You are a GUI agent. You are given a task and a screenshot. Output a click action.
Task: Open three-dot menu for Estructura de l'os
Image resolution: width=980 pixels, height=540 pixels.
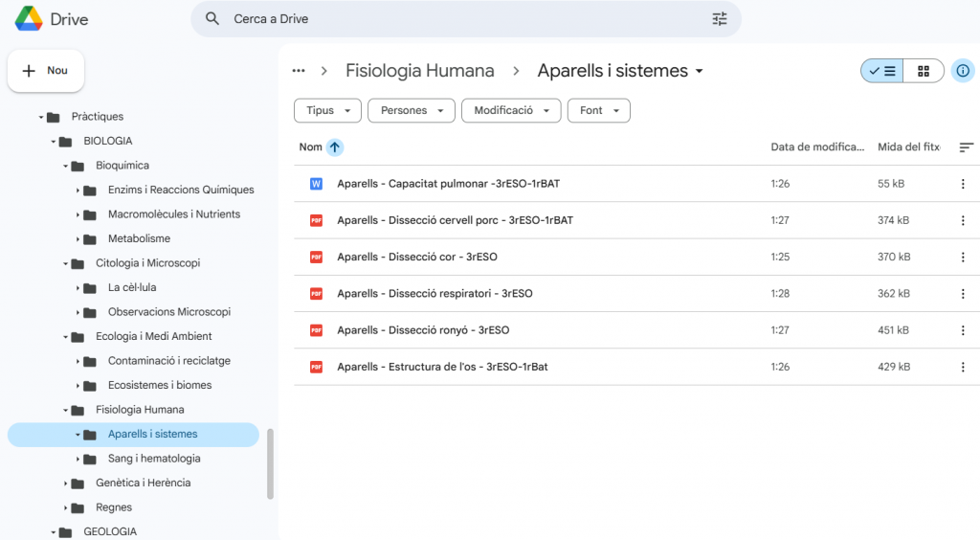click(x=963, y=367)
